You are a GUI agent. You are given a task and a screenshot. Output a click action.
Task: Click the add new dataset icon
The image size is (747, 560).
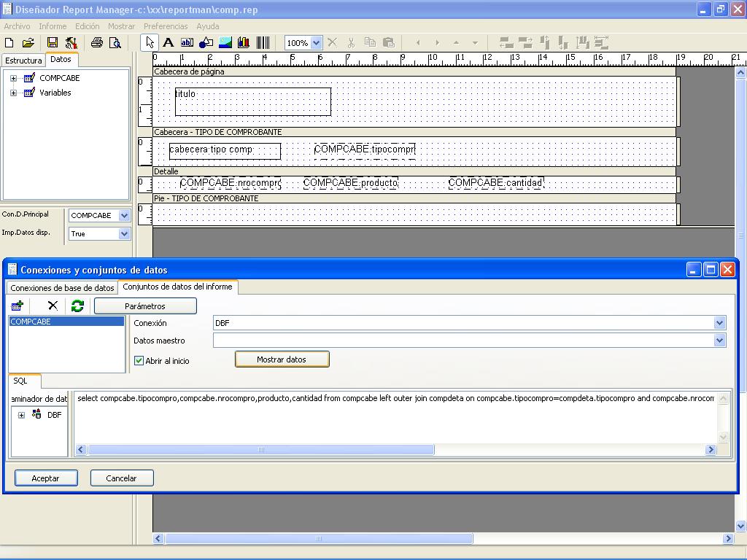point(18,306)
